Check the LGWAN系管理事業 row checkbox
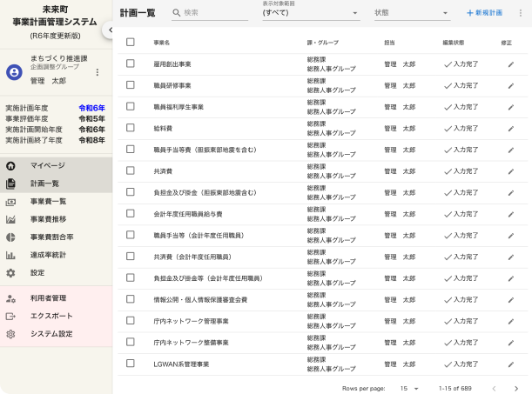This screenshot has height=394, width=532. 131,364
